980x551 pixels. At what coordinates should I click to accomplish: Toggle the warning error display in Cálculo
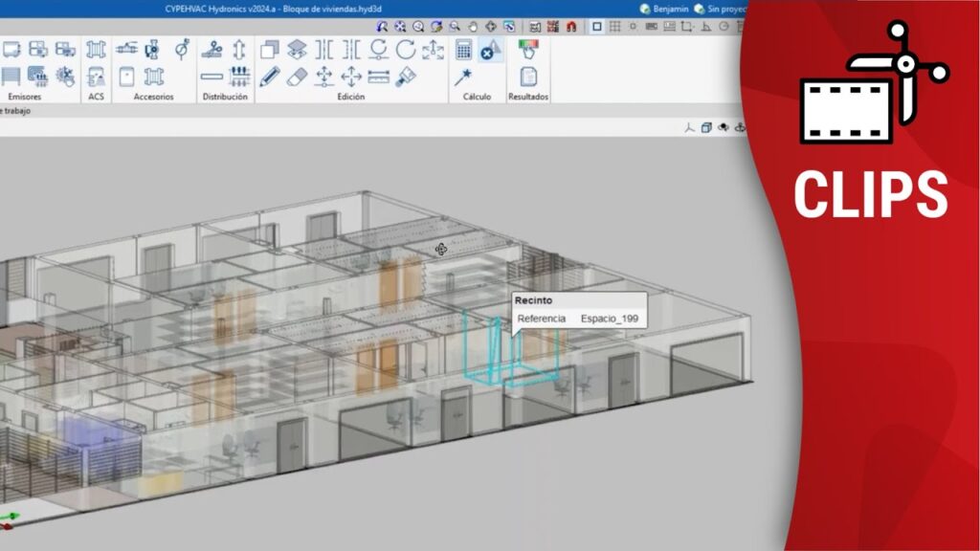click(489, 50)
